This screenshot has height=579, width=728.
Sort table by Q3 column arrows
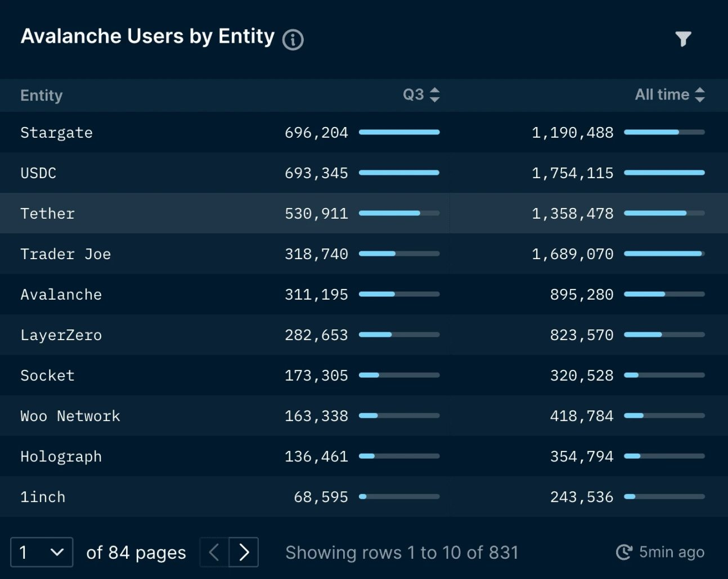(x=434, y=94)
